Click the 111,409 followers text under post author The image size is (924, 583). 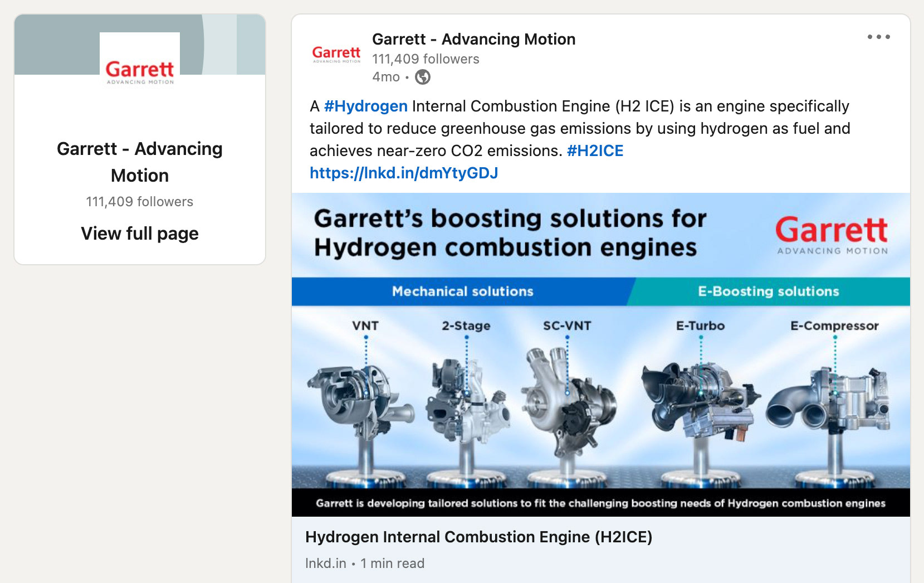tap(426, 59)
